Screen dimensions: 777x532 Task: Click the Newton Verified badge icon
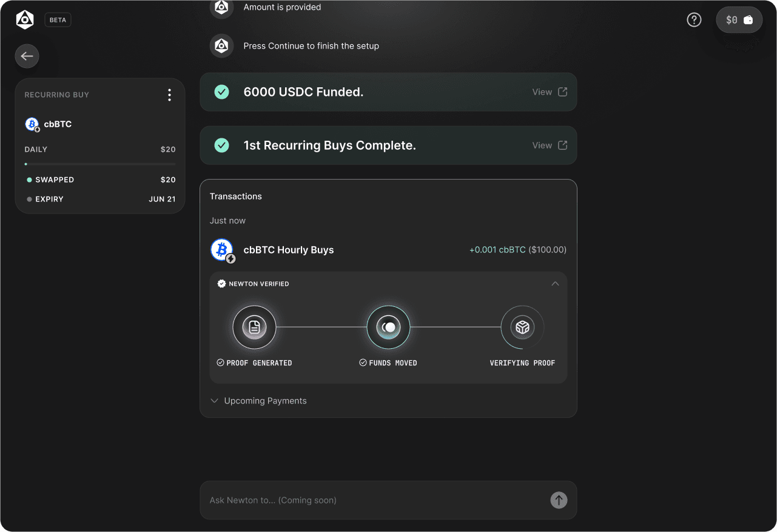tap(221, 284)
